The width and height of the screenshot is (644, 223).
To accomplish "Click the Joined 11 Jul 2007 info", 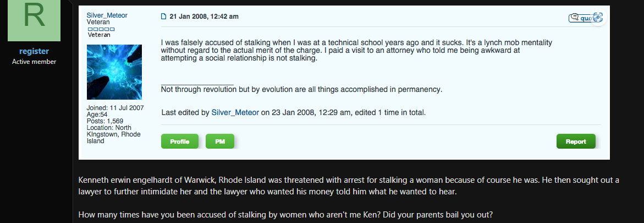I will point(115,108).
